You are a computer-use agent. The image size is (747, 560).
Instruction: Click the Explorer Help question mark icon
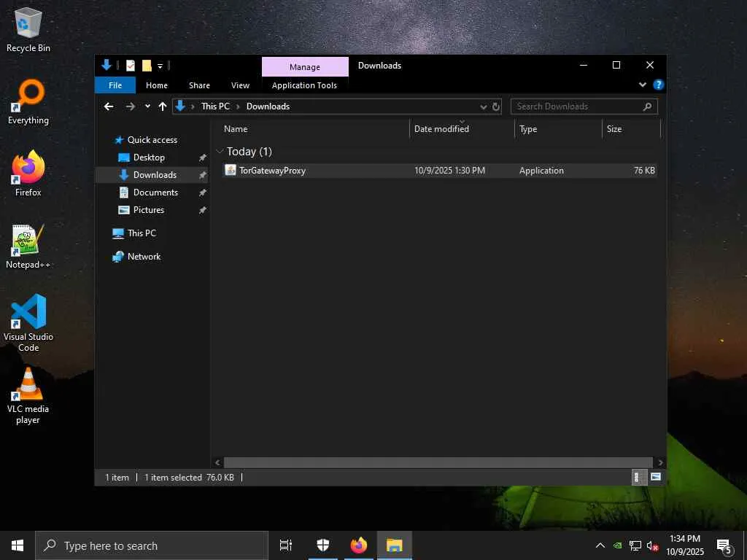coord(659,85)
